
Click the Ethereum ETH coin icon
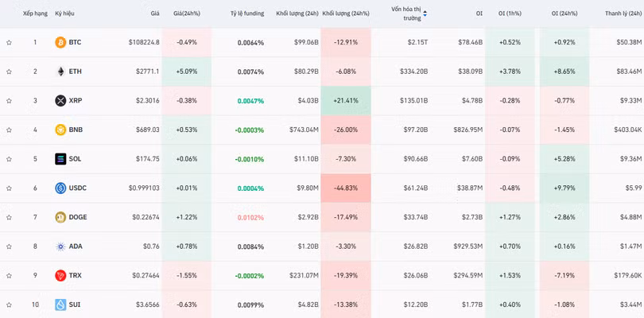[60, 72]
